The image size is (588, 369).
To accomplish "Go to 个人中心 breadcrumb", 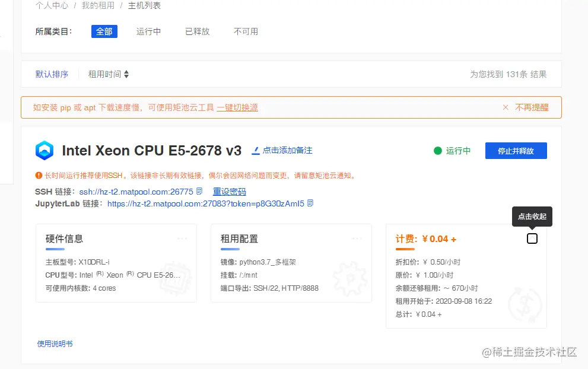I will 52,5.
